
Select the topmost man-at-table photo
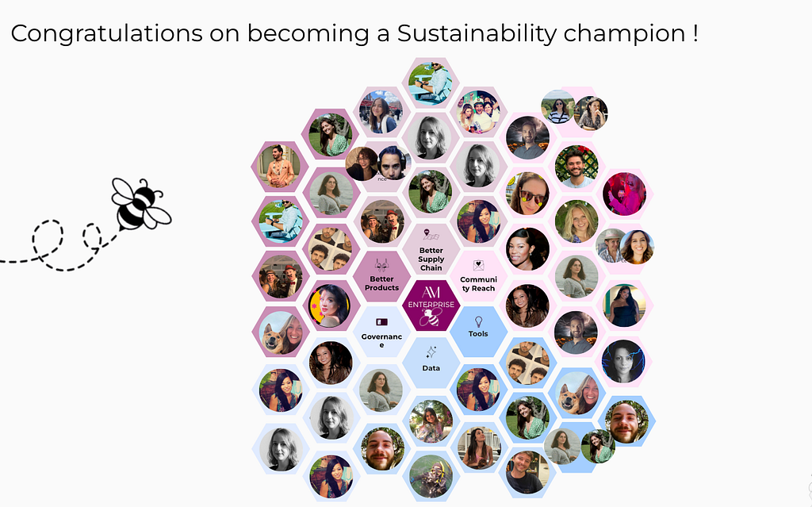tap(431, 83)
